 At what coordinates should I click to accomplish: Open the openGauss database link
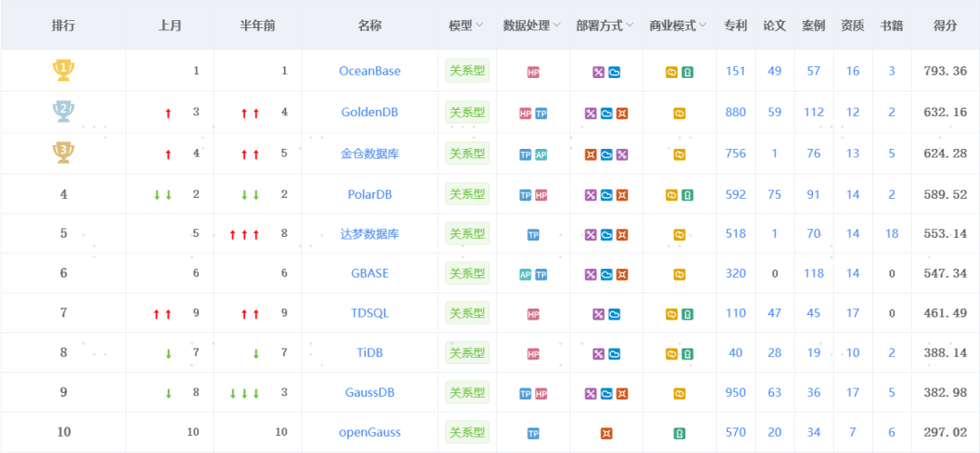click(x=370, y=432)
